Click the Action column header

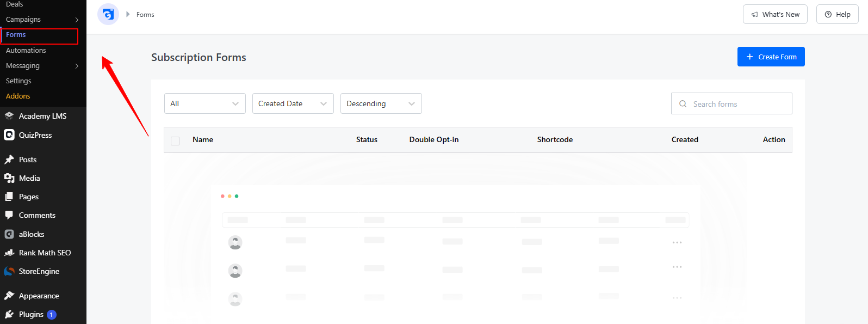point(774,139)
